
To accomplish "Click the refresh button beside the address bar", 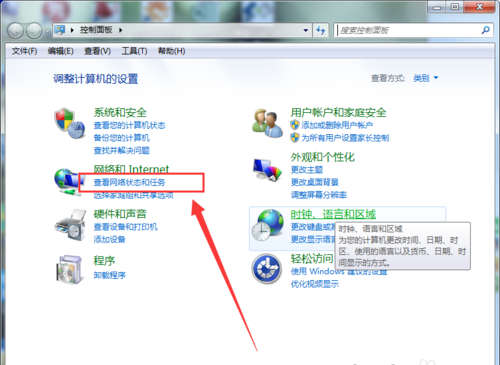I will 321,30.
